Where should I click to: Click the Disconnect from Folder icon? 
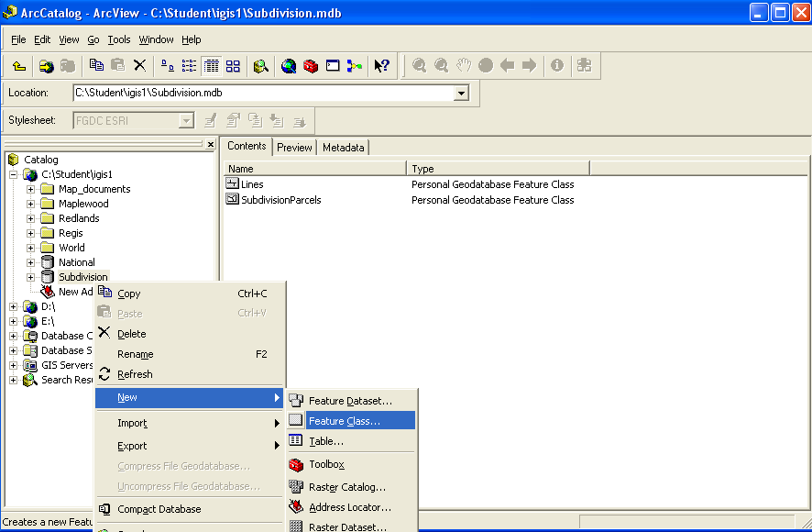tap(67, 66)
